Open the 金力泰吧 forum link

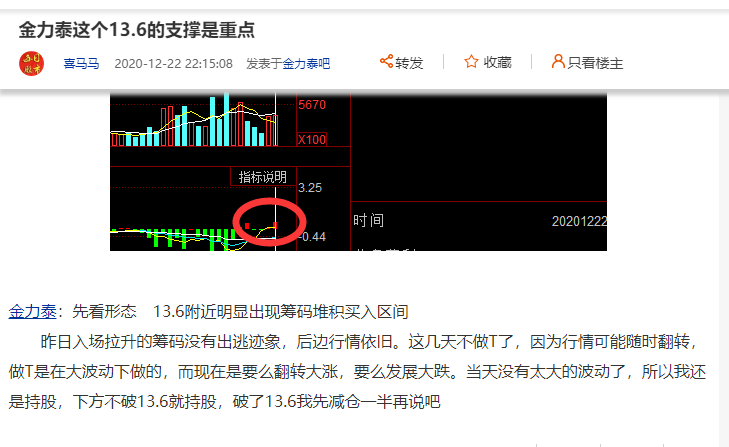tap(306, 63)
